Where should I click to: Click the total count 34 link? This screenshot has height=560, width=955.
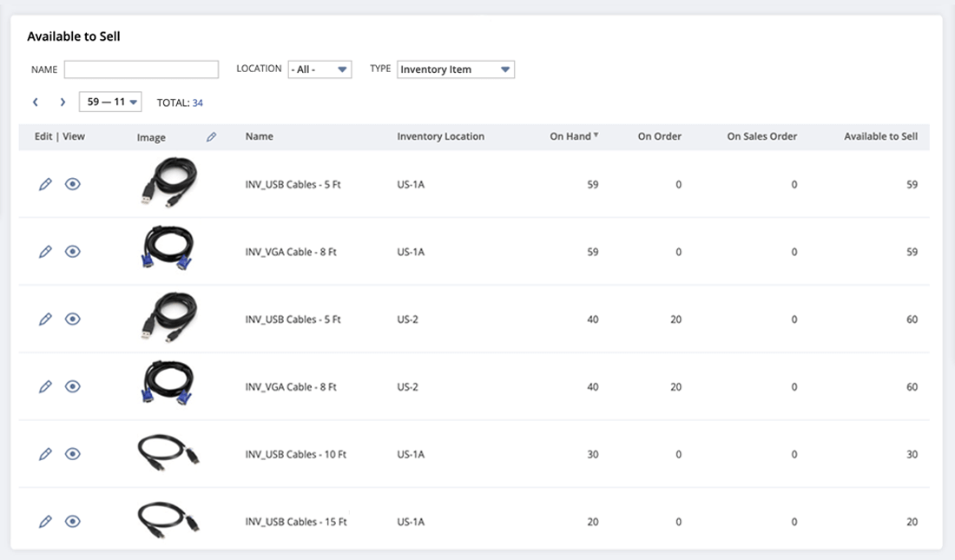[198, 102]
